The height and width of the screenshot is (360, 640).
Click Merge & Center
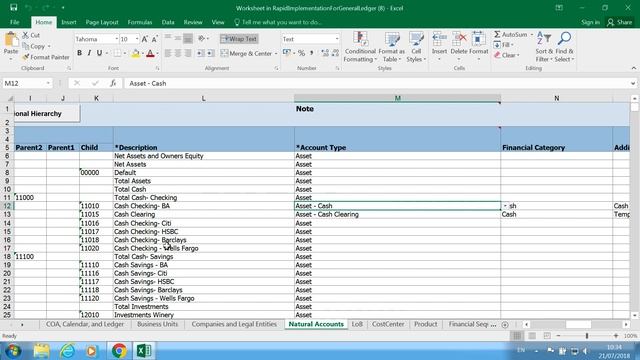pos(246,53)
